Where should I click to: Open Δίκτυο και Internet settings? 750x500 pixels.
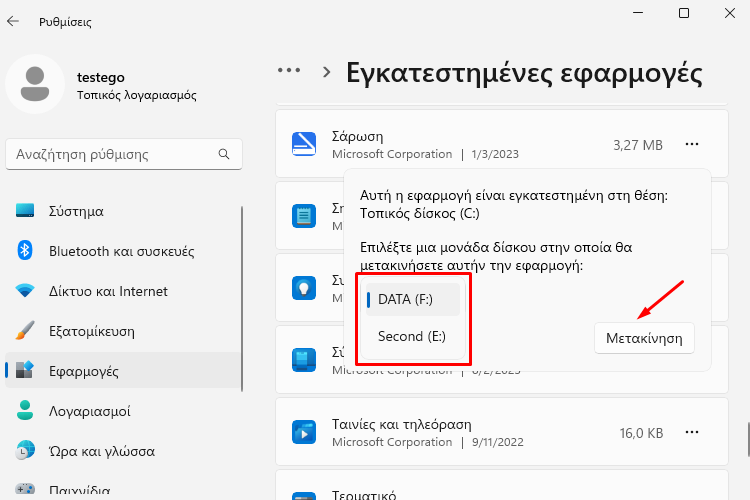[x=123, y=291]
